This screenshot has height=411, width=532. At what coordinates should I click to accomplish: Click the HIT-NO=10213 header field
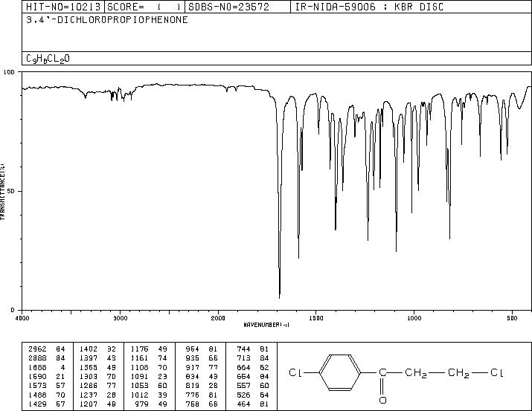[63, 7]
